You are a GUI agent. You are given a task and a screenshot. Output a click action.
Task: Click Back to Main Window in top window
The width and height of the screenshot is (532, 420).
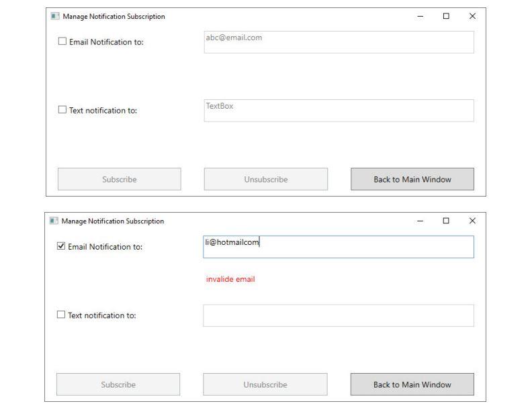(412, 179)
